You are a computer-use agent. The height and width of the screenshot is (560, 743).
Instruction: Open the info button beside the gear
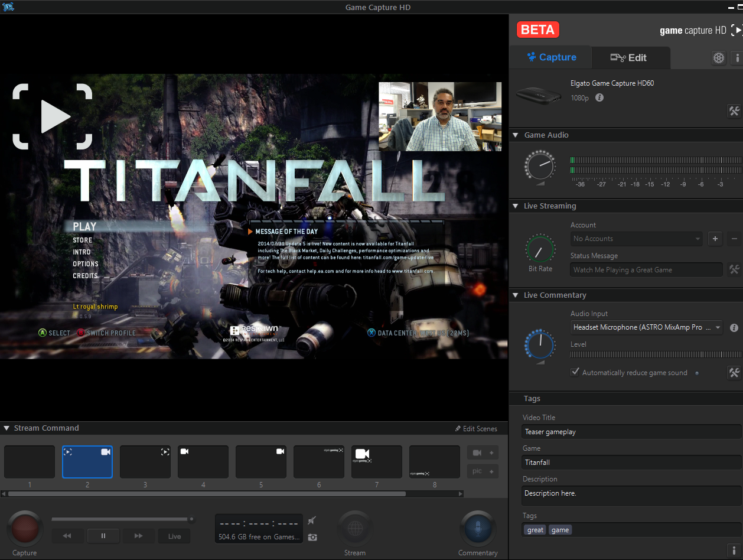click(x=737, y=58)
